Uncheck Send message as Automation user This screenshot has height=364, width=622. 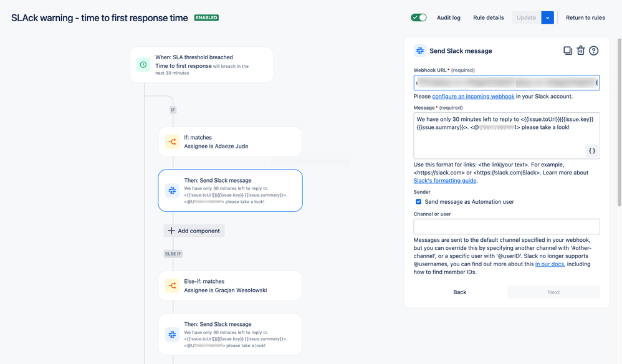point(418,201)
